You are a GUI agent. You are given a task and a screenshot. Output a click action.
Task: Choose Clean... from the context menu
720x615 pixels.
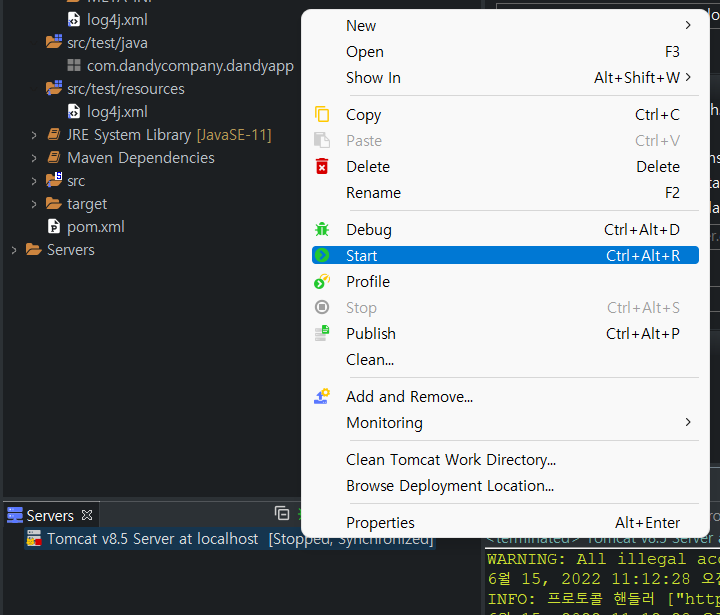click(x=505, y=359)
